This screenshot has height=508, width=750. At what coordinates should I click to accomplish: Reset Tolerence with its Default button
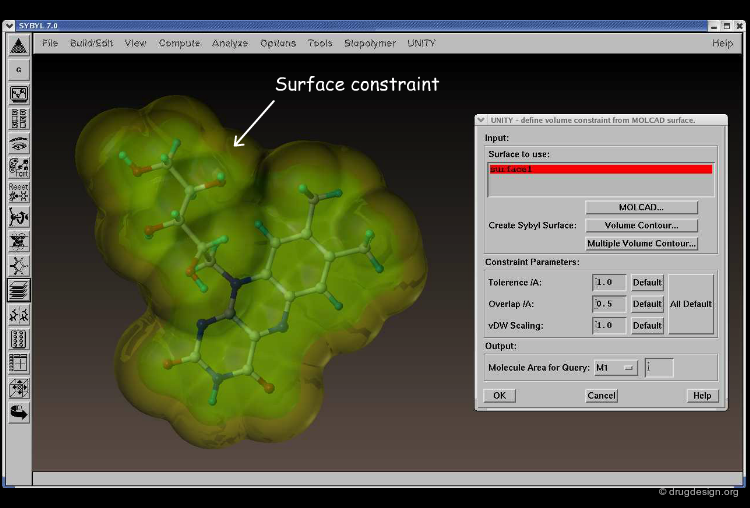(x=647, y=282)
